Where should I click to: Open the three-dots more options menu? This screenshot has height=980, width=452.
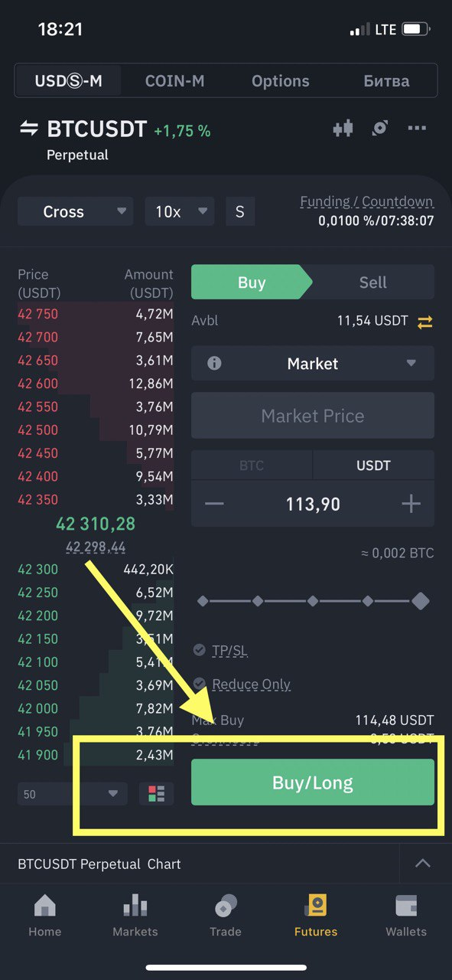(417, 129)
